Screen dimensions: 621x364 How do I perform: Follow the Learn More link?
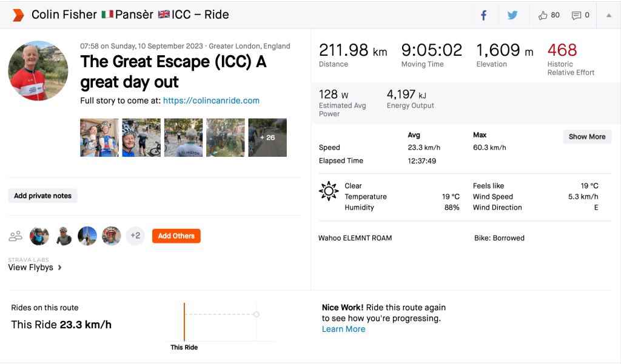pyautogui.click(x=343, y=329)
